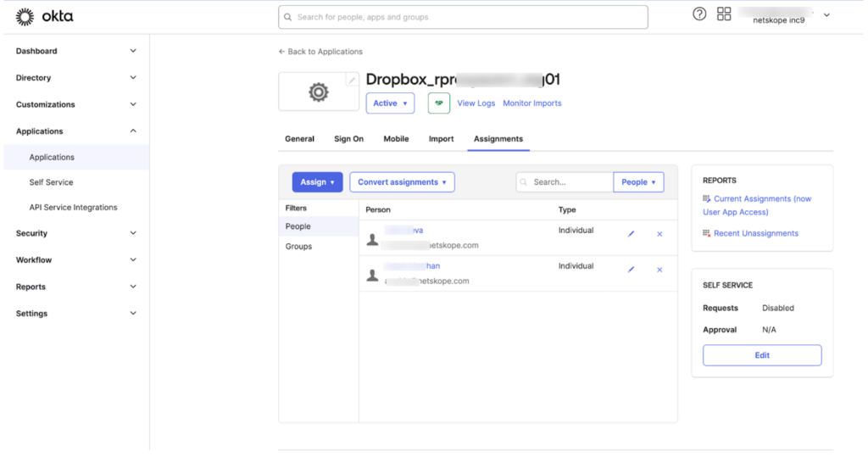Click the Disabled value beside Requests
Screen dimensions: 868x457
778,308
